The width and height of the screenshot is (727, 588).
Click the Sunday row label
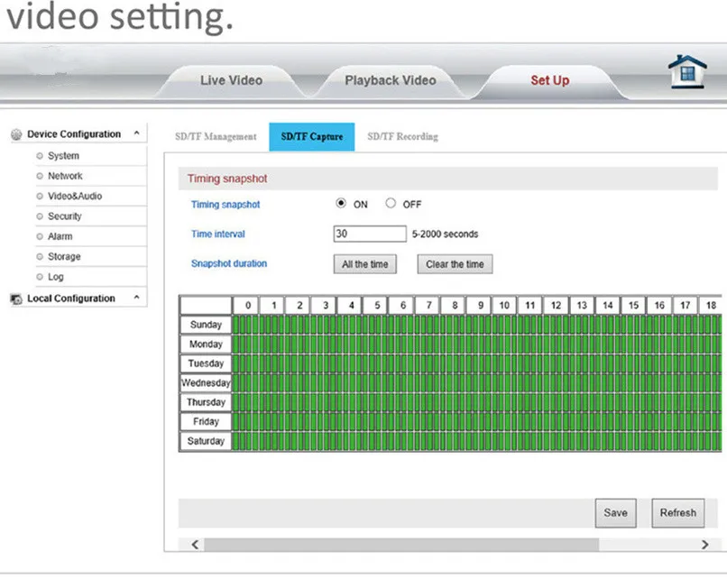[206, 325]
